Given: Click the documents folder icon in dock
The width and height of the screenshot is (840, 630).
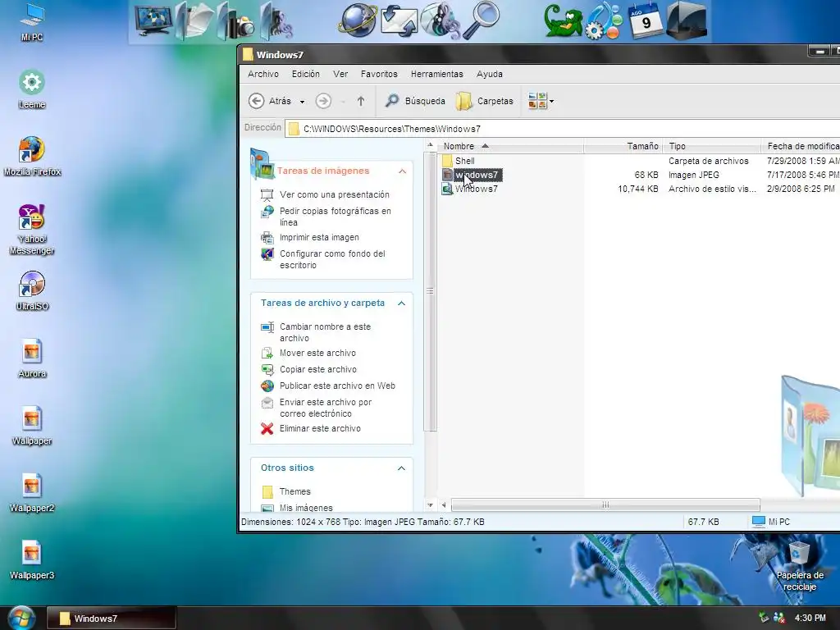Looking at the screenshot, I should coord(194,21).
